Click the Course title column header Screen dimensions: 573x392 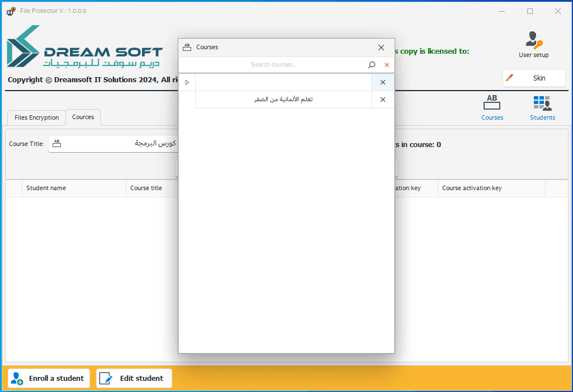pos(152,188)
